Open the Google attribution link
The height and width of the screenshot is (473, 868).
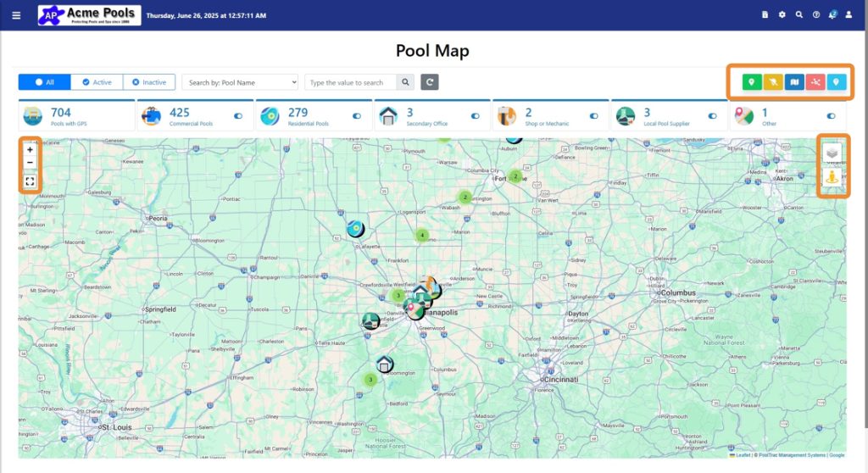click(837, 455)
